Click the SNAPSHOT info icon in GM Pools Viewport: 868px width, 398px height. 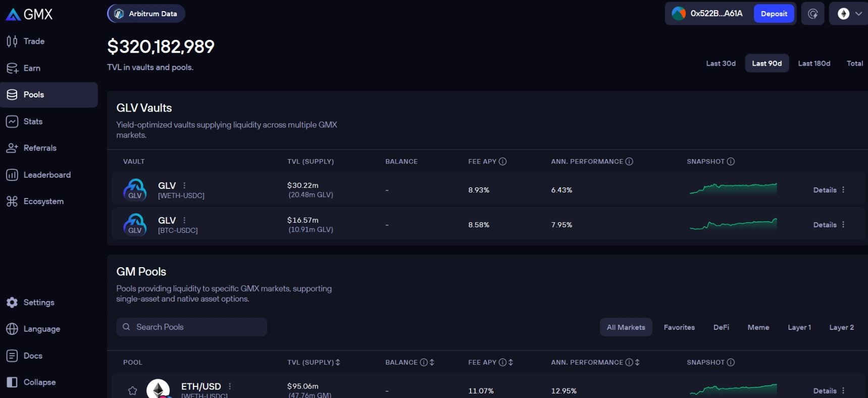(731, 363)
